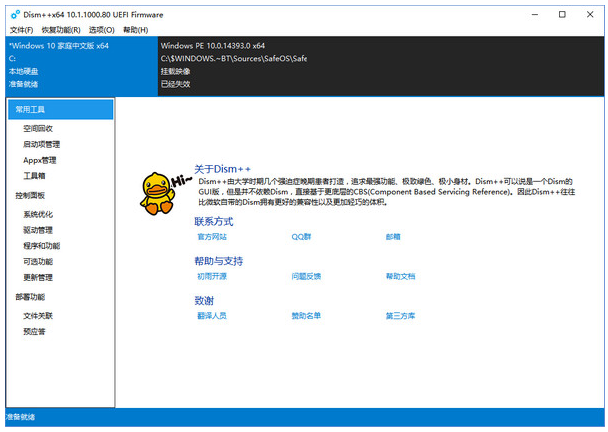The width and height of the screenshot is (608, 432).
Task: Click the 关于Dism++ heading
Action: point(223,169)
